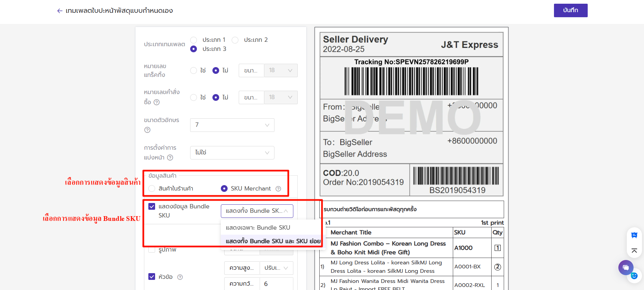
Task: Click the BS2019054319 barcode in preview
Action: click(456, 176)
